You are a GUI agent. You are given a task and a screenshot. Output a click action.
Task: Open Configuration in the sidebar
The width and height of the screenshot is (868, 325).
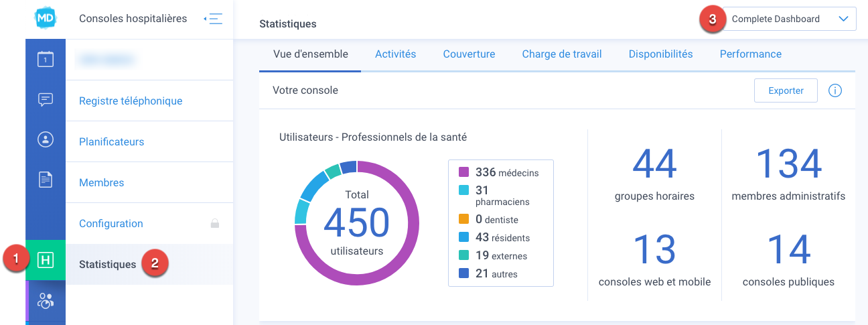(149, 223)
